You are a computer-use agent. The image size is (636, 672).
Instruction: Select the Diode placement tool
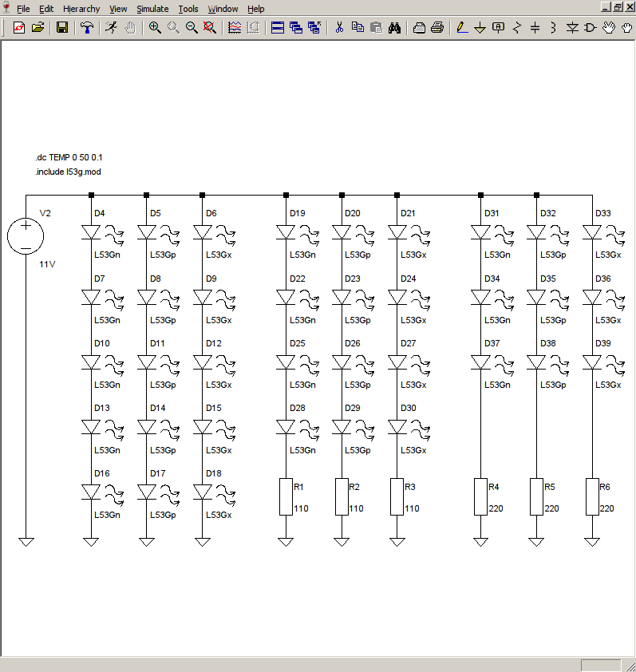click(x=572, y=28)
